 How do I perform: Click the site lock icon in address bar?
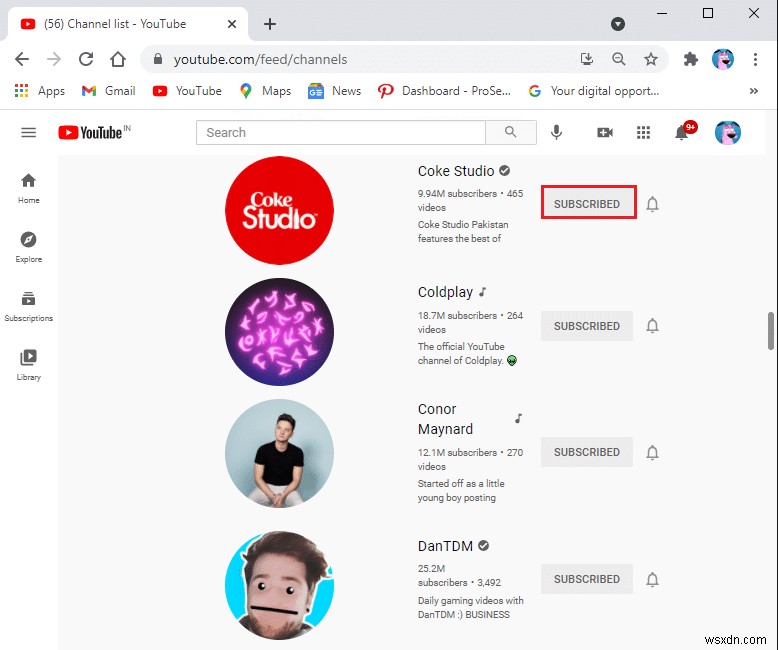pos(158,59)
